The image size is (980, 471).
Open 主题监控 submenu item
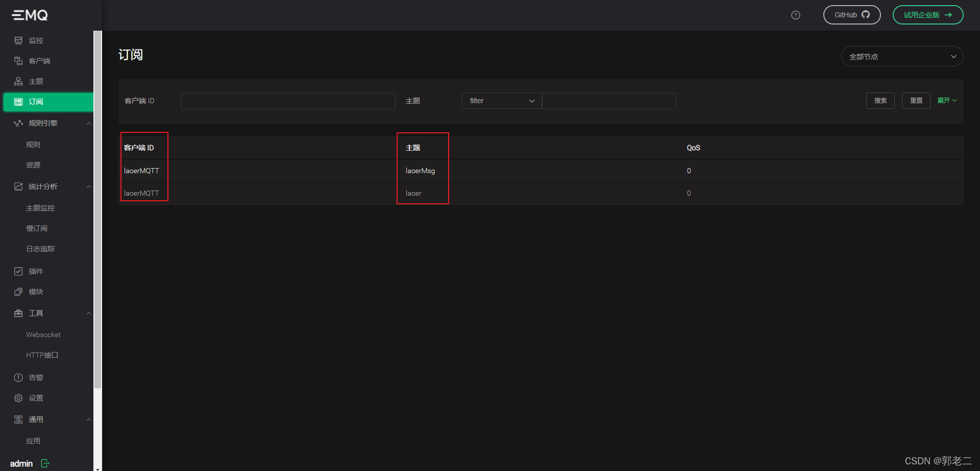(x=40, y=208)
